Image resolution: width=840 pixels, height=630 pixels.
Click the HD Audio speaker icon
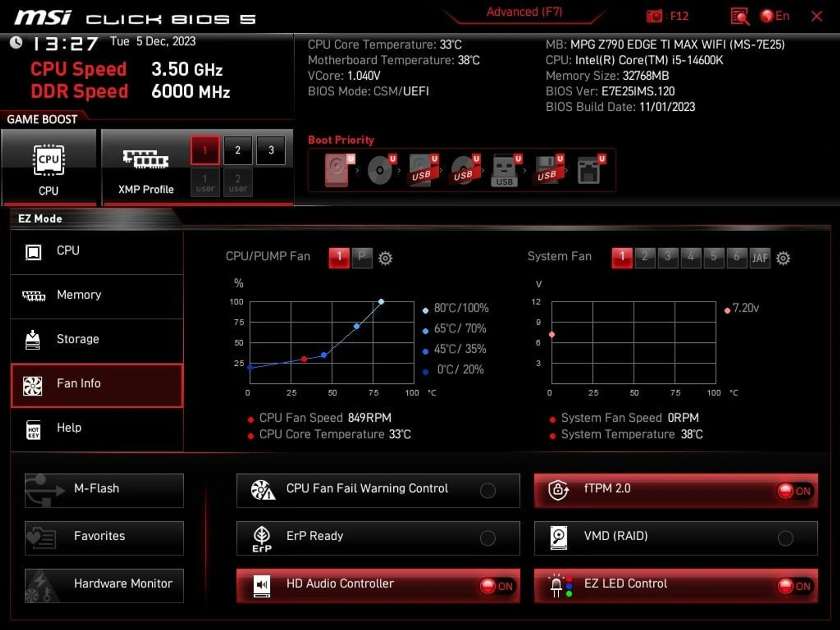(262, 586)
